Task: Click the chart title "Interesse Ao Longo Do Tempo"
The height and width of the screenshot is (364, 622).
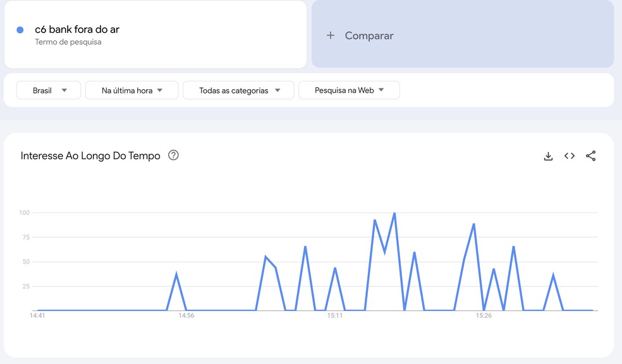Action: 90,155
